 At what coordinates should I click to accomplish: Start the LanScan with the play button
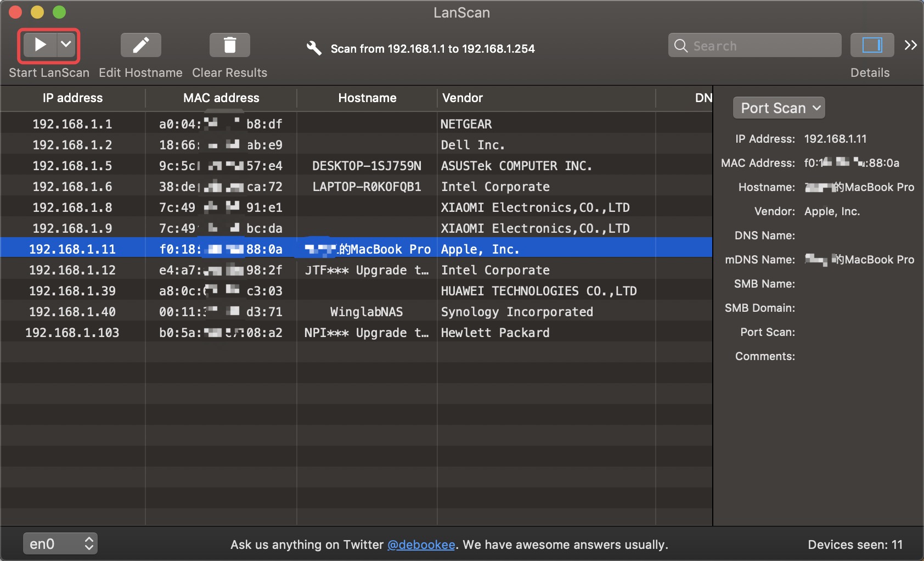(x=40, y=44)
